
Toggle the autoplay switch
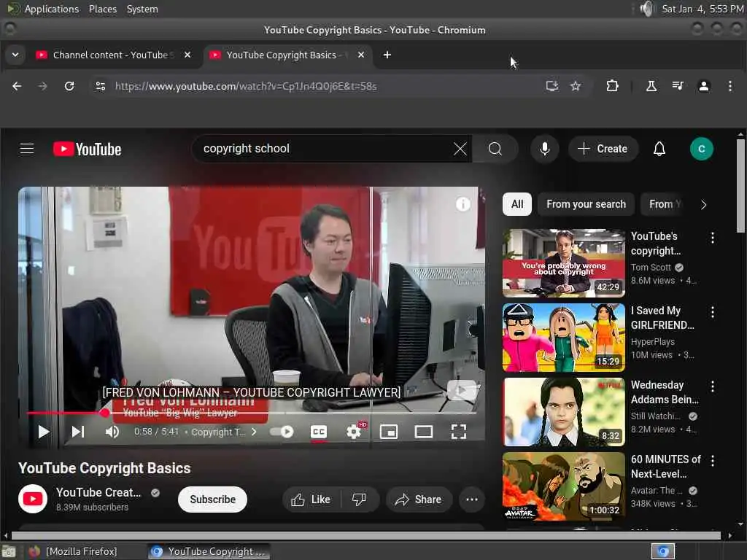[282, 432]
